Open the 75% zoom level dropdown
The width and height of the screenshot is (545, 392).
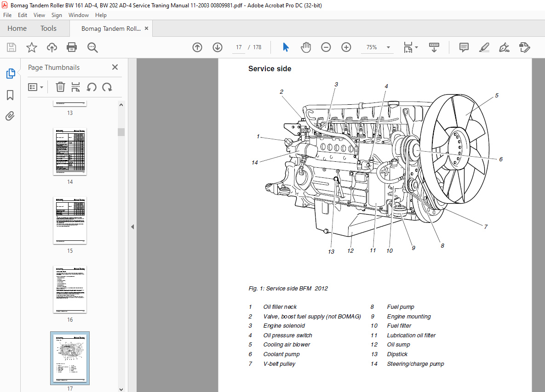tap(388, 47)
